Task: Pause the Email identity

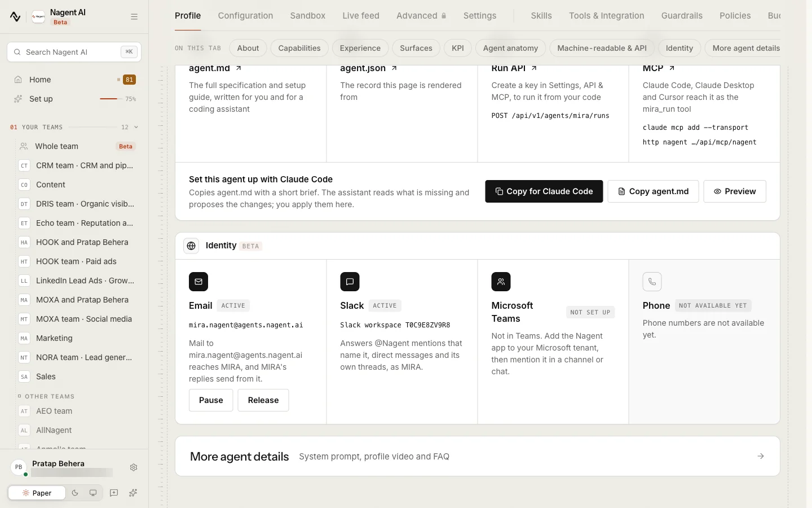Action: (x=211, y=400)
